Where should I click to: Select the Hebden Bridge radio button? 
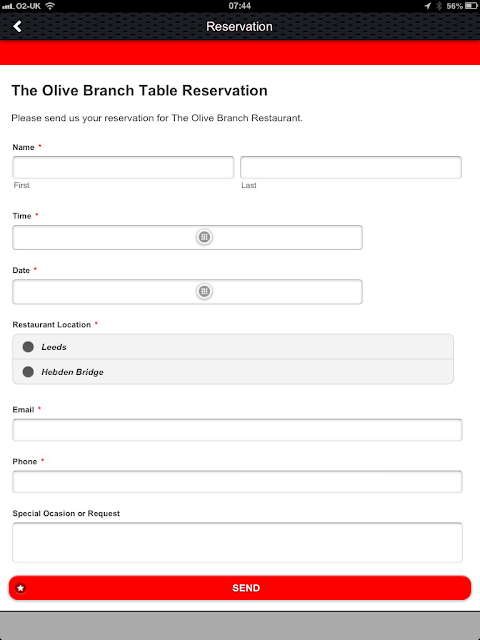point(28,372)
